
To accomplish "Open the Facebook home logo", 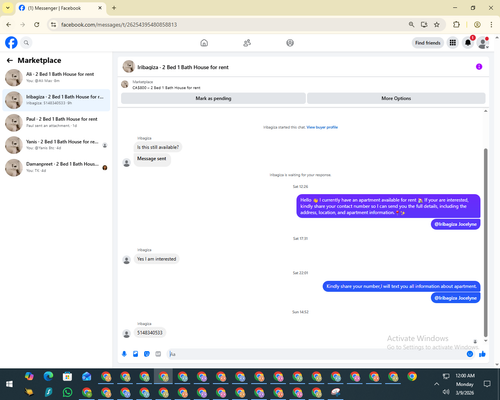I will coord(11,43).
